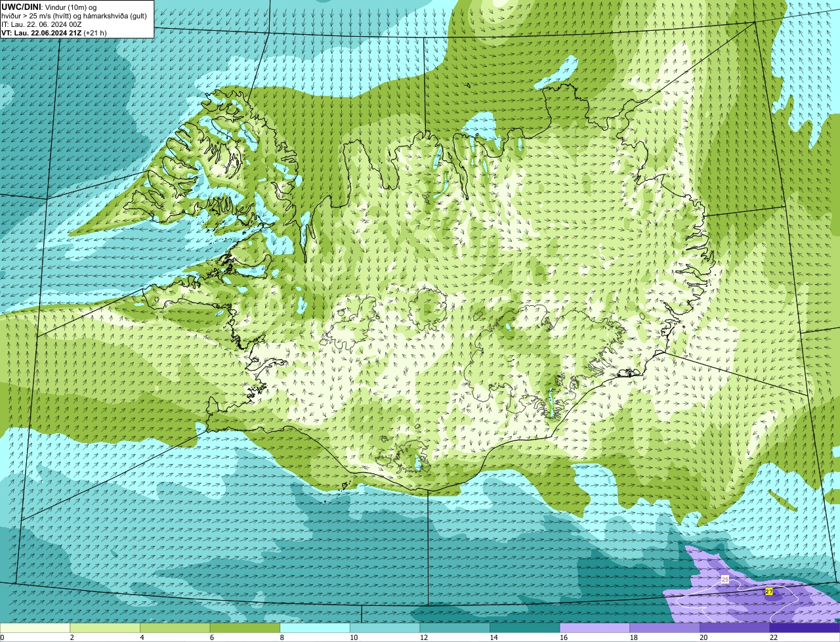Click the 'UWC/DINI: Vindur (10m) og' title line
Viewport: 840px width, 642px height.
[x=49, y=7]
